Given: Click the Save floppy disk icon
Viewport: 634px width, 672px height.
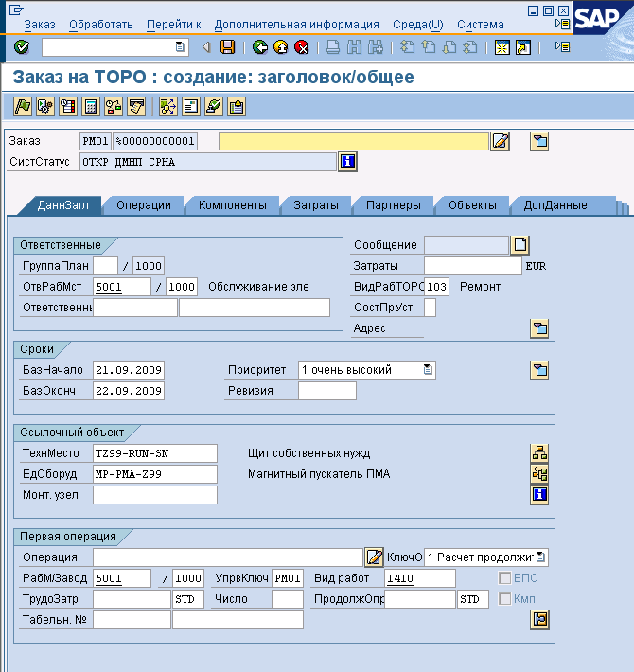Looking at the screenshot, I should [x=227, y=46].
